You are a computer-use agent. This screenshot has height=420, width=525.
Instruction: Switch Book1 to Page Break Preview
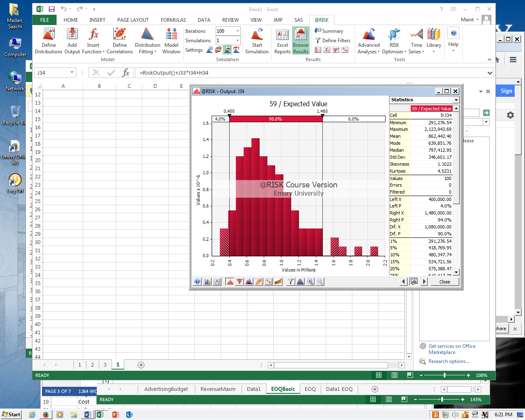tap(410, 375)
